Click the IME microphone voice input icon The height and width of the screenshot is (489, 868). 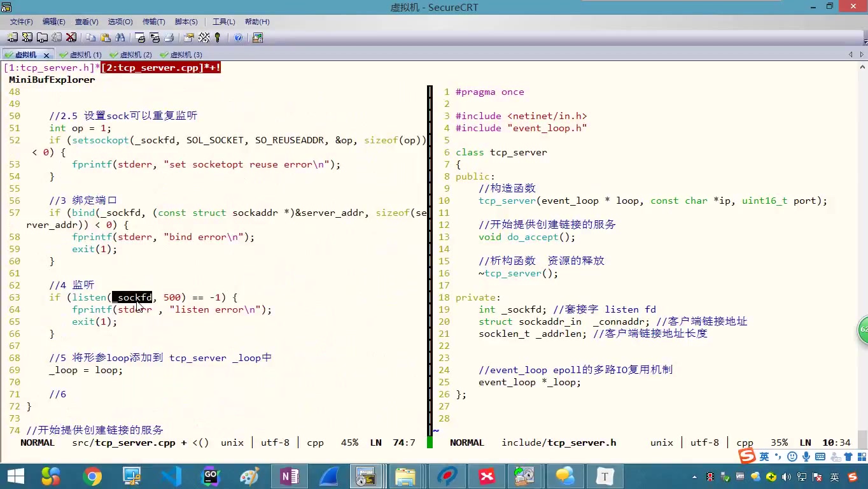click(x=806, y=457)
